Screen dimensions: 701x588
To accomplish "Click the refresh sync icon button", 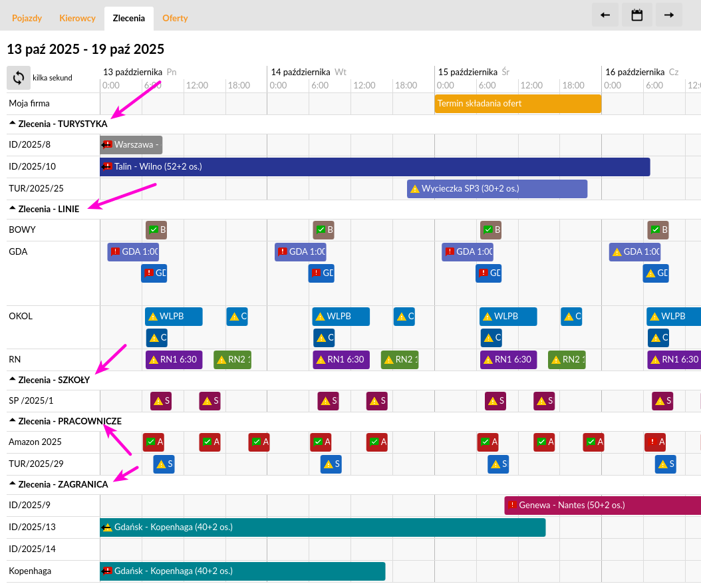I will pyautogui.click(x=19, y=77).
